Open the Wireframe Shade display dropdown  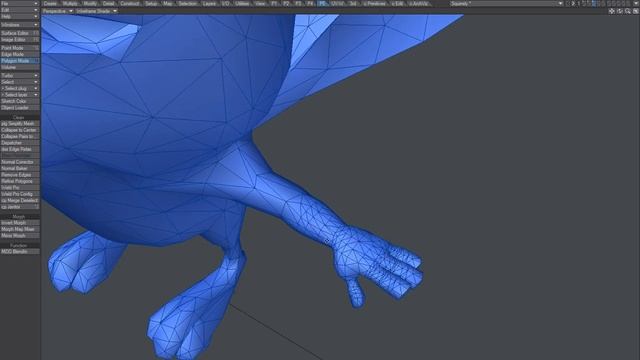pyautogui.click(x=96, y=11)
